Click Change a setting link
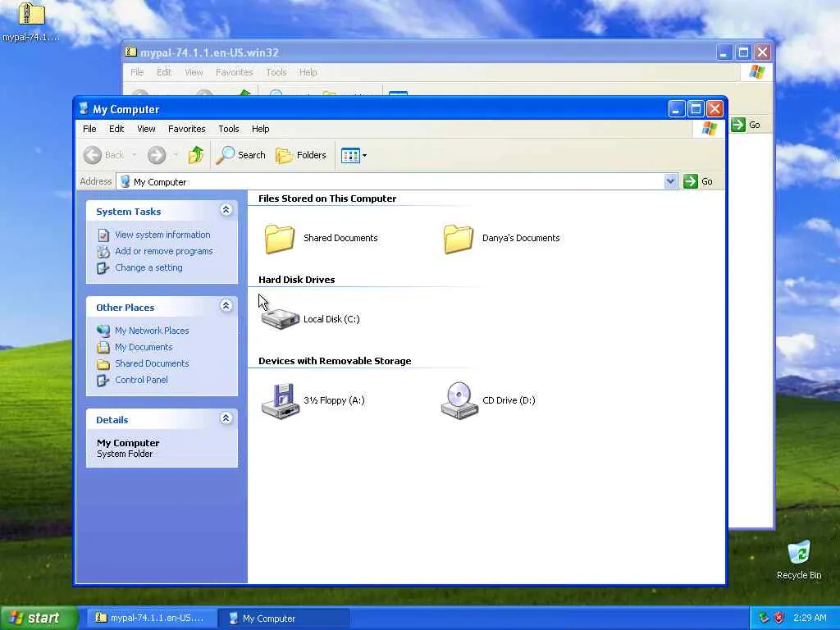Viewport: 840px width, 630px height. pyautogui.click(x=148, y=268)
